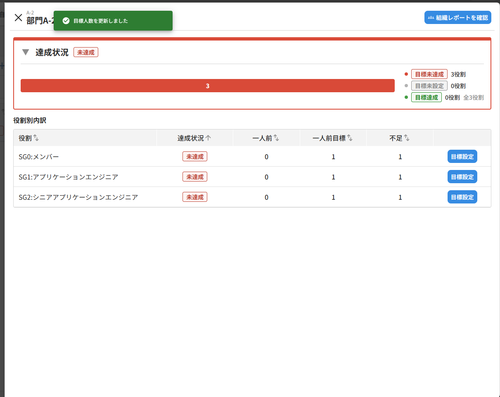Click 未達成 badge in SG0:メンバー row

coord(195,156)
